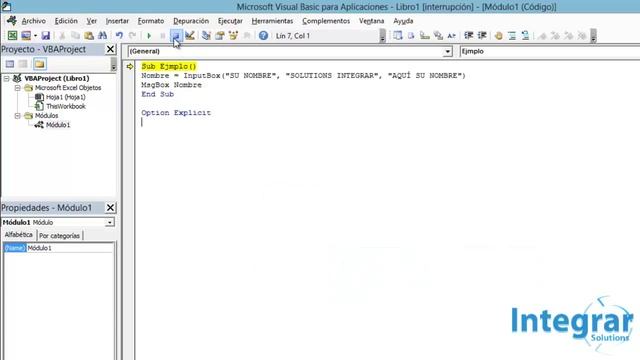
Task: Open Edit toolbar overflow options arrow
Action: tap(593, 36)
